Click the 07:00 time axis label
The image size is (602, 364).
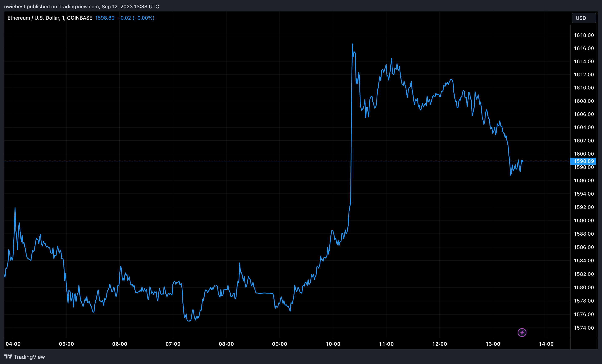[173, 344]
